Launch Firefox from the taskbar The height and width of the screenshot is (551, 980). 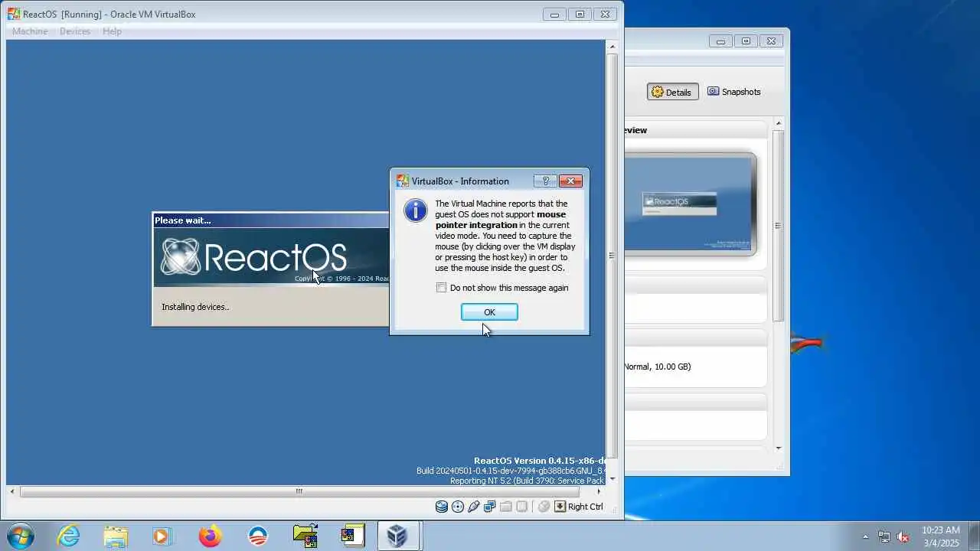[x=210, y=536]
